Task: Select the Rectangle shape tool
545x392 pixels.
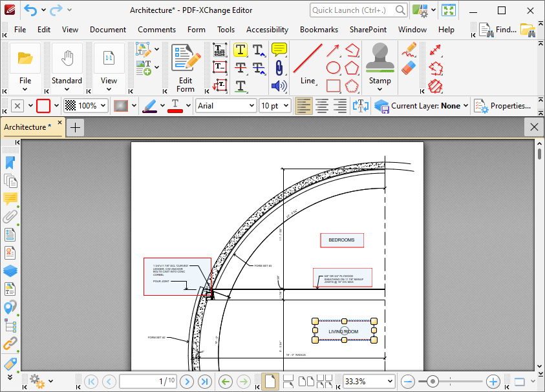Action: coord(333,86)
